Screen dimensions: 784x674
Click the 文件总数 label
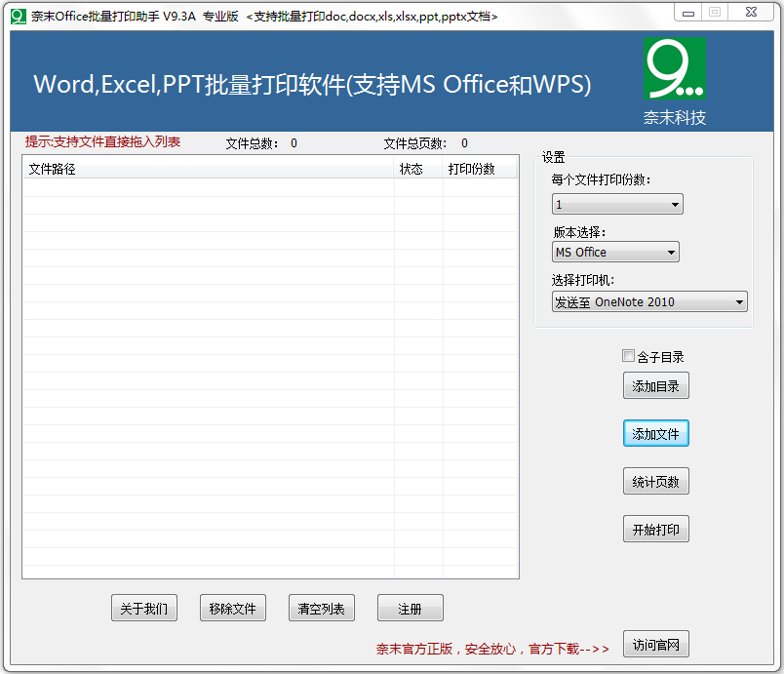(x=252, y=143)
